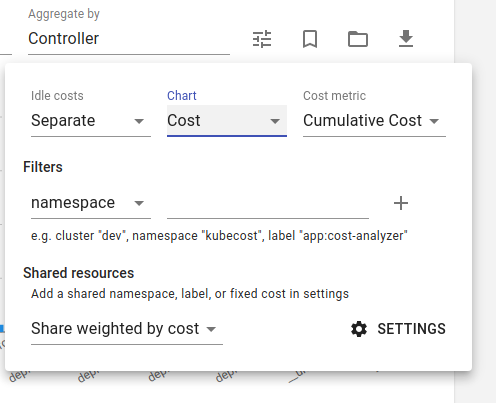Image resolution: width=496 pixels, height=403 pixels.
Task: Open the filter settings sliders icon
Action: click(x=262, y=39)
